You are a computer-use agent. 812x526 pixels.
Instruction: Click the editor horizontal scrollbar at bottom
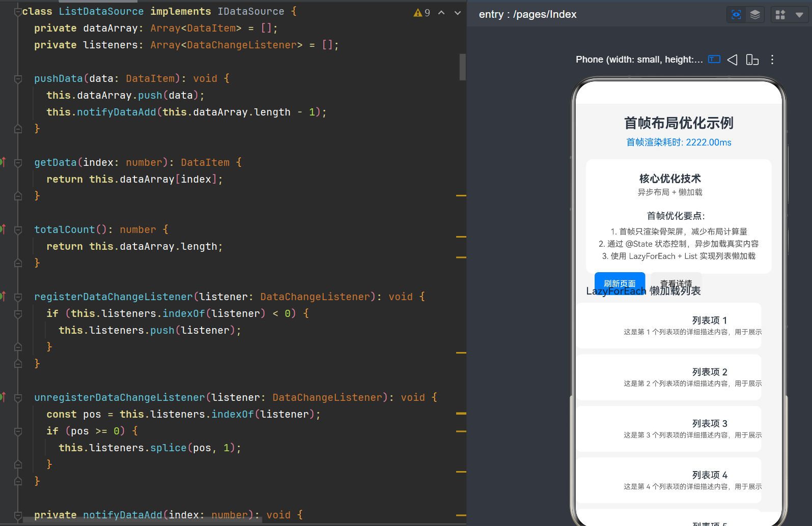[143, 520]
